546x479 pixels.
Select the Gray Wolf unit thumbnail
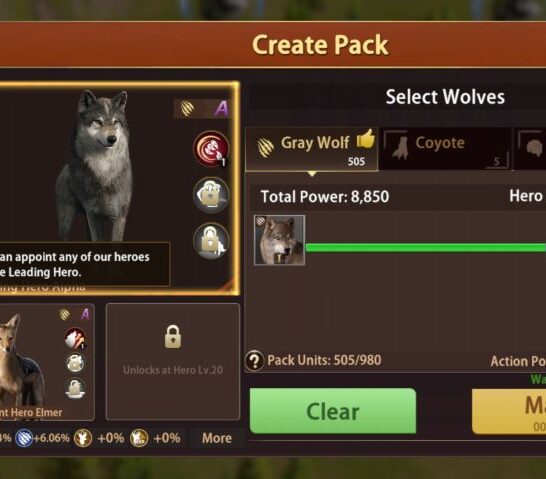280,240
